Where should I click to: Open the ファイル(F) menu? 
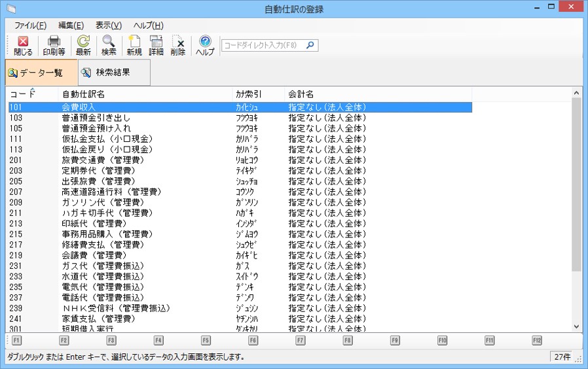[x=30, y=26]
